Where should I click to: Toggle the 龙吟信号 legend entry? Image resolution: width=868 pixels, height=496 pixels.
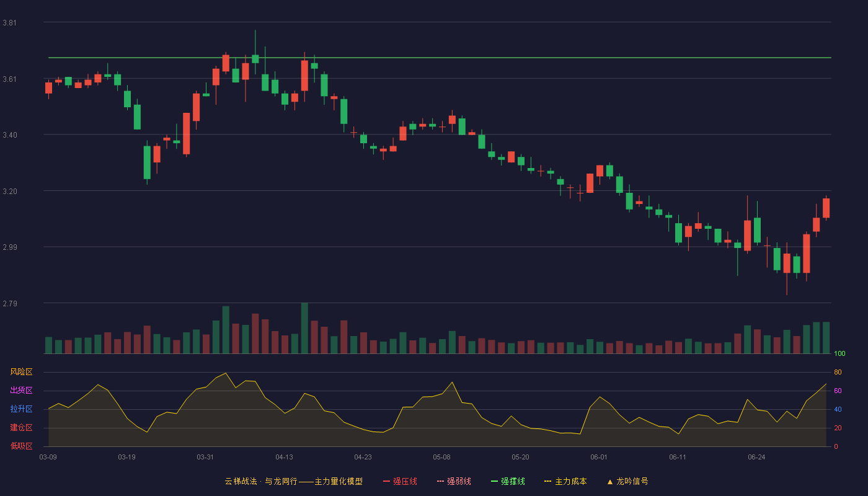627,481
